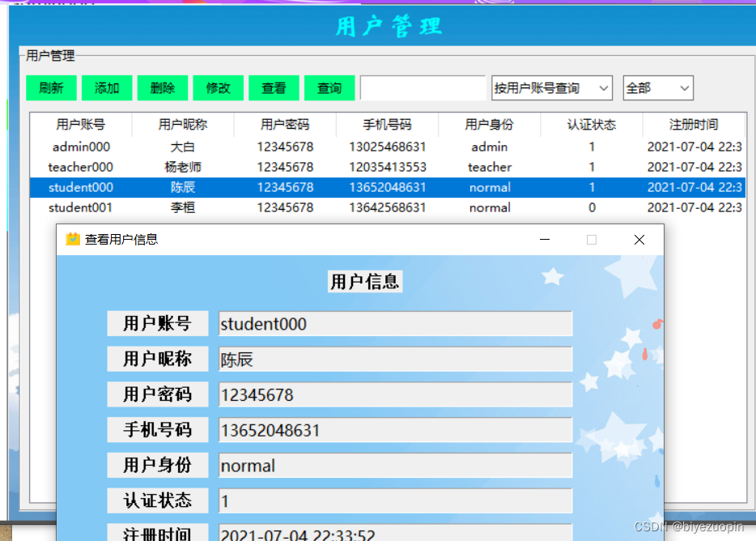This screenshot has width=756, height=541.
Task: Click the 修改 modify button
Action: coord(218,87)
